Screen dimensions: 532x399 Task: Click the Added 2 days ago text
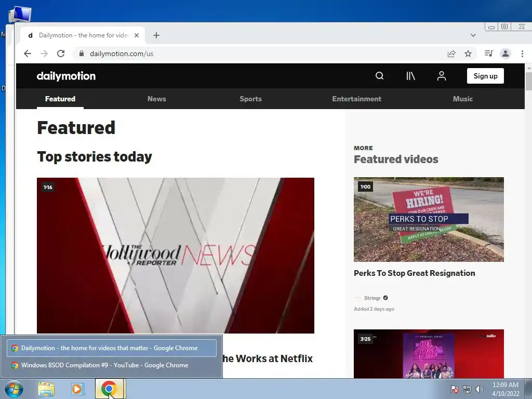click(x=374, y=309)
